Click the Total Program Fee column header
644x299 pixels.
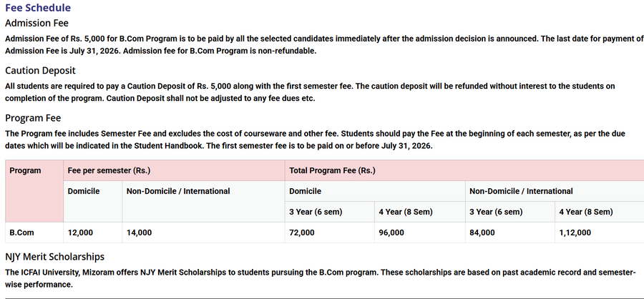coord(332,171)
